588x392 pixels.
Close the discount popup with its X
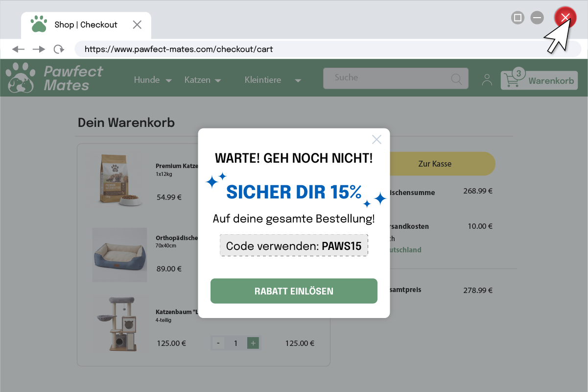[x=376, y=140]
